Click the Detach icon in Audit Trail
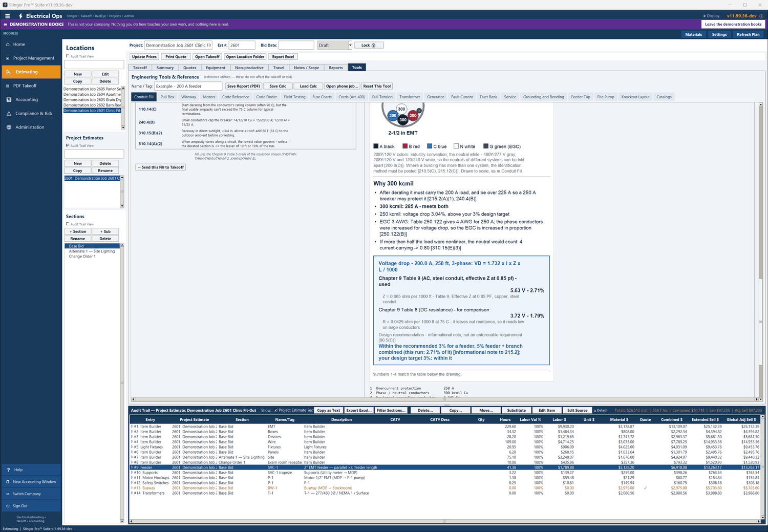768x532 pixels. click(x=595, y=411)
